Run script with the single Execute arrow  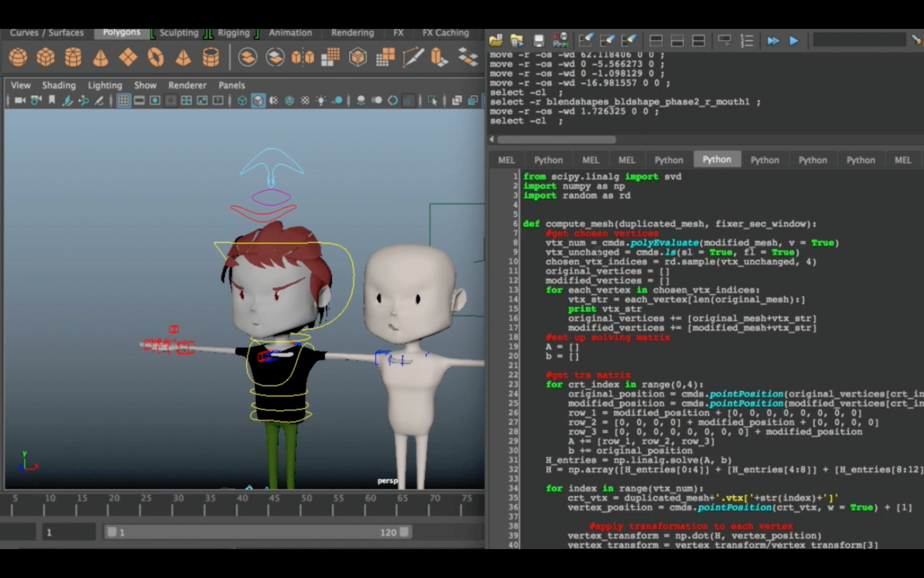coord(794,41)
